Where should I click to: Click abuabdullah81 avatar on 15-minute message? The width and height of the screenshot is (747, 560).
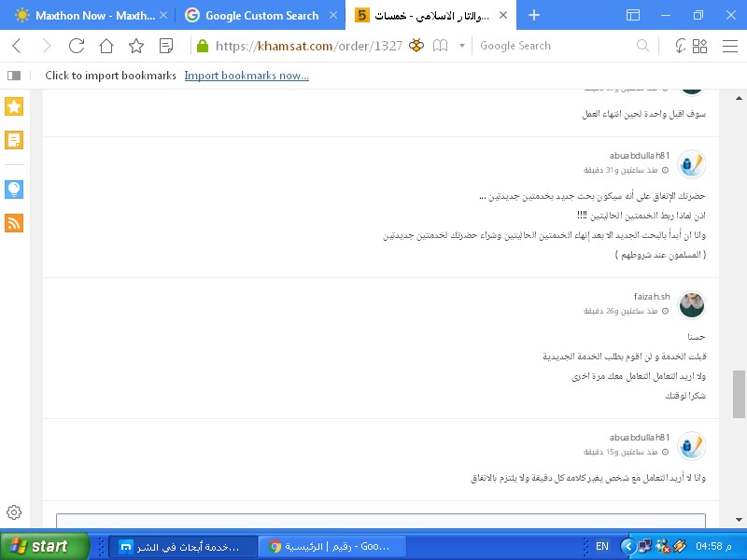pos(692,446)
